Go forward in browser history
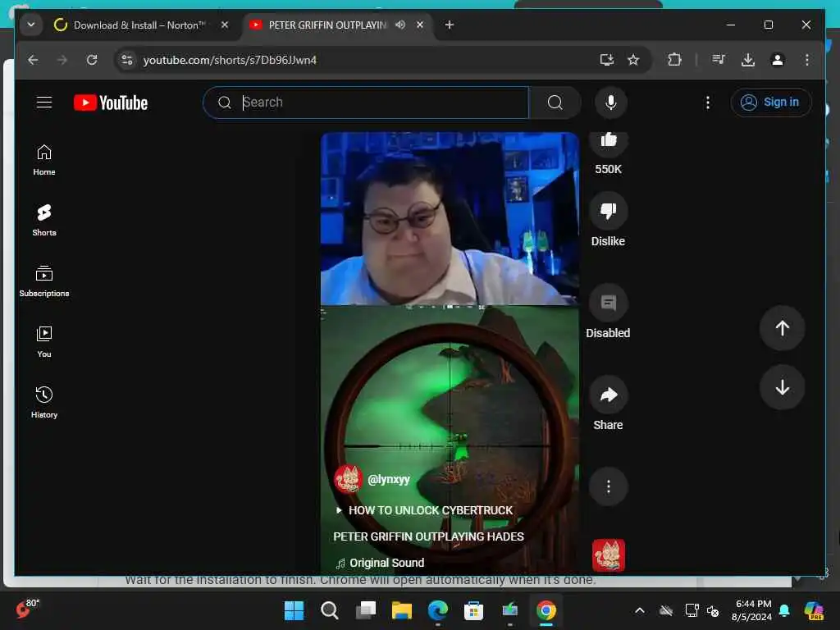 click(x=62, y=59)
